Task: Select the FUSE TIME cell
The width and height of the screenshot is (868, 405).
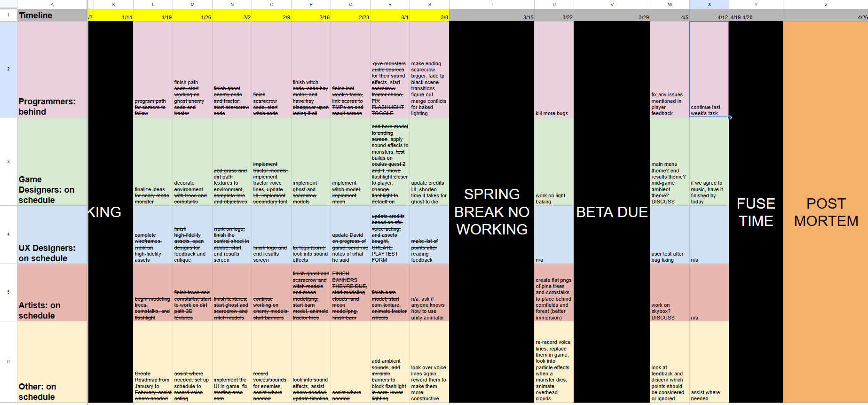Action: [756, 211]
